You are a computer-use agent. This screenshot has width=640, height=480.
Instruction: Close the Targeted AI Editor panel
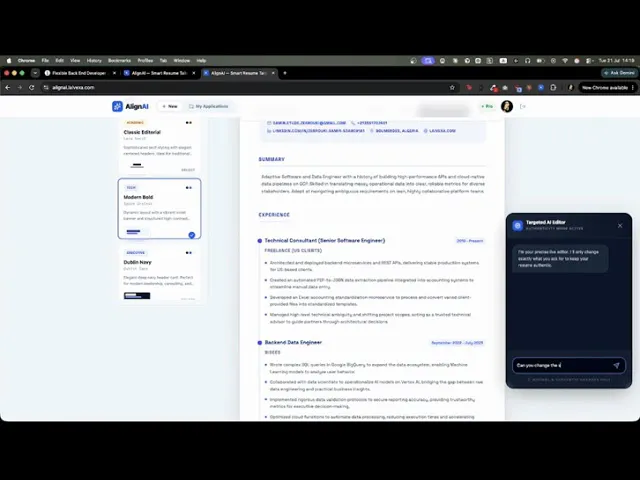[620, 226]
